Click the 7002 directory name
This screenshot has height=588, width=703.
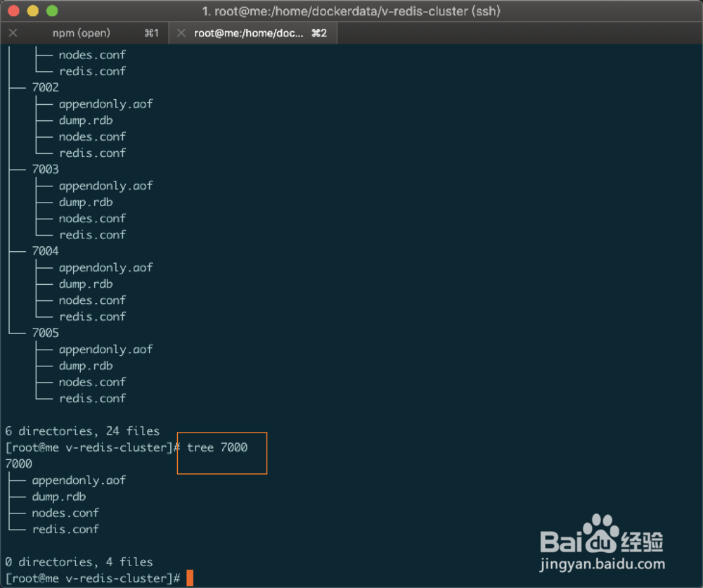point(45,87)
